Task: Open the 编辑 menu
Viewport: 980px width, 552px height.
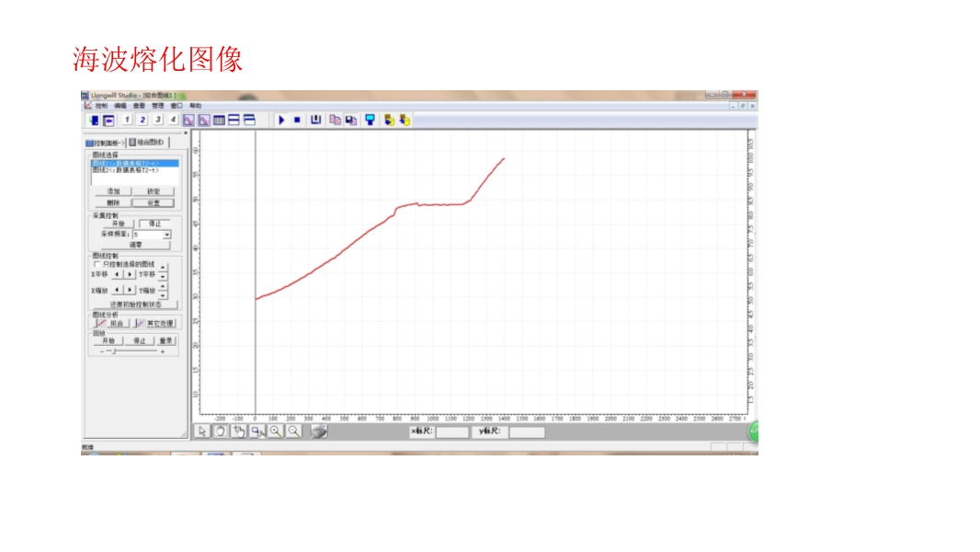Action: (120, 106)
